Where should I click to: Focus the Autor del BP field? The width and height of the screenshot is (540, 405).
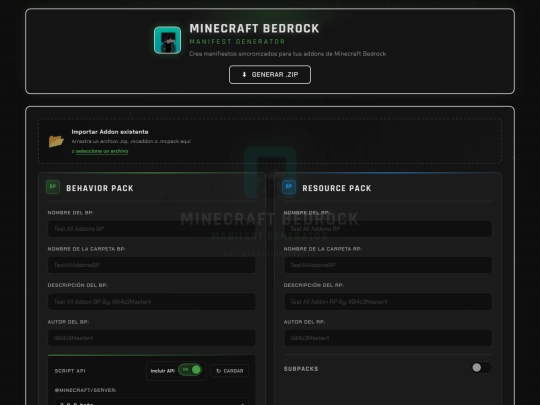pos(152,338)
